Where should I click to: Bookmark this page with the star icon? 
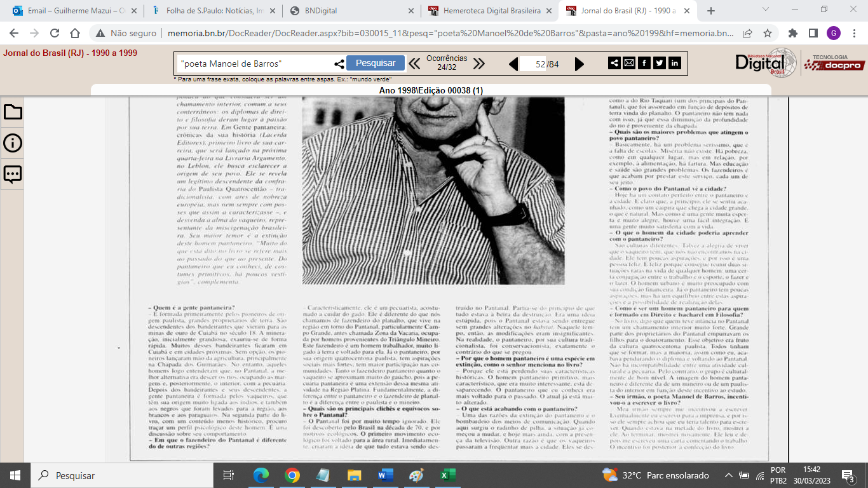[768, 34]
